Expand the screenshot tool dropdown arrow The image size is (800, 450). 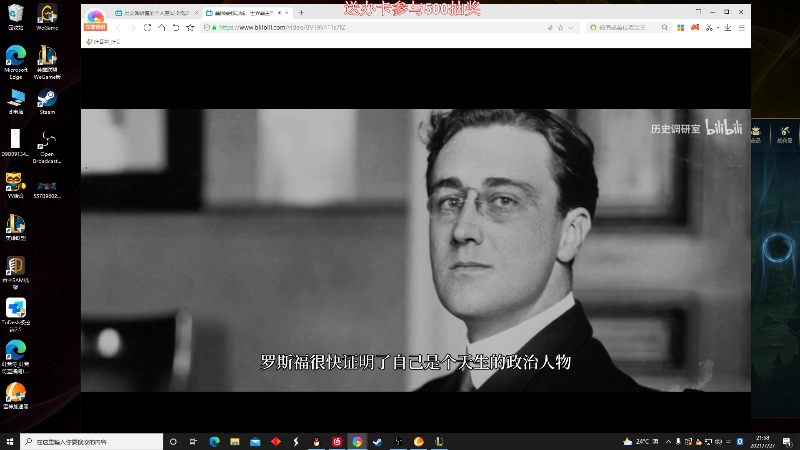pos(718,28)
